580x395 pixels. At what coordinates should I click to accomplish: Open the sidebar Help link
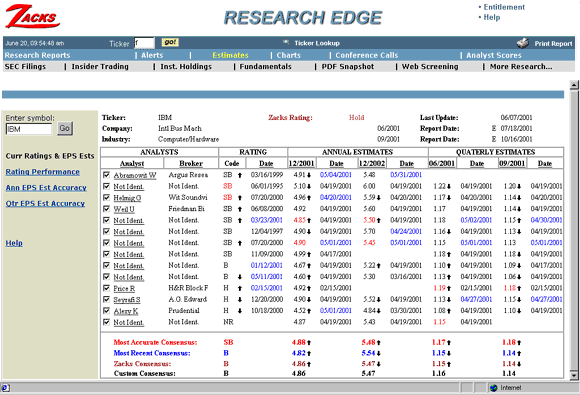[x=14, y=243]
